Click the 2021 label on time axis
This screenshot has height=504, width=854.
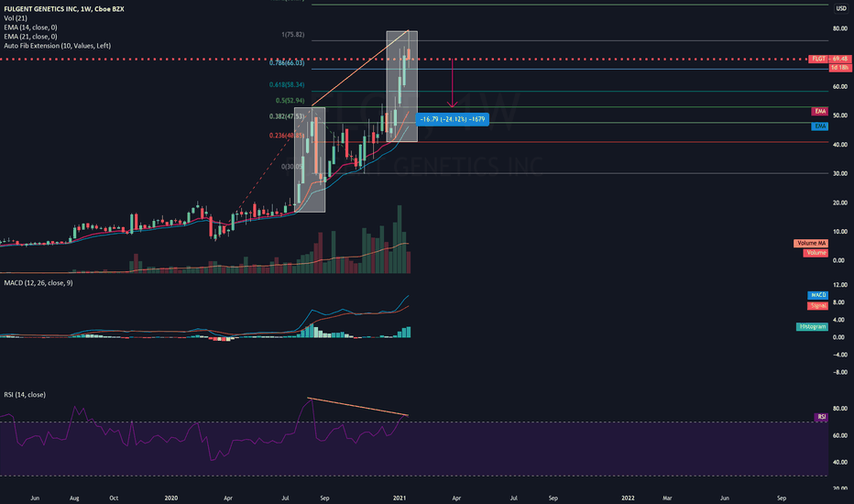click(x=400, y=498)
